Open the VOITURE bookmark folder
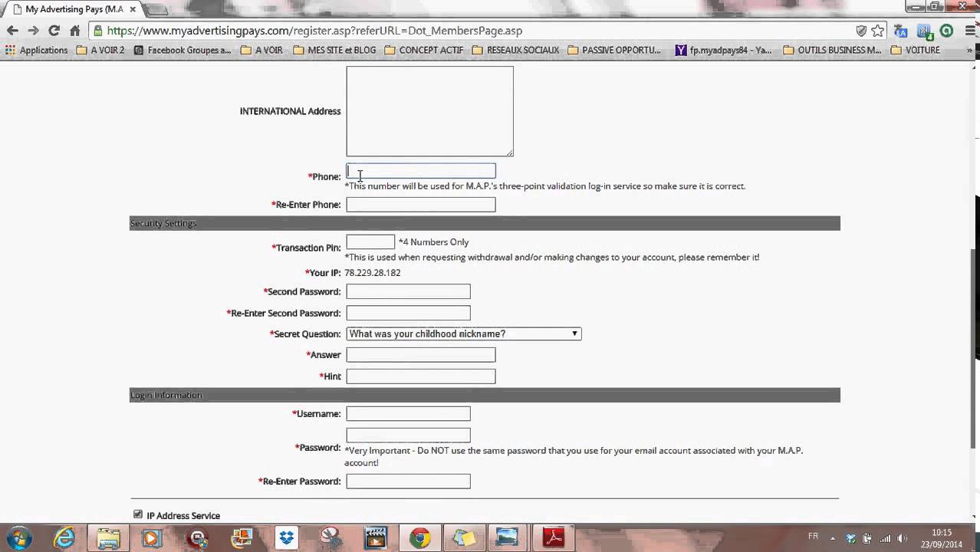This screenshot has width=980, height=552. [915, 50]
